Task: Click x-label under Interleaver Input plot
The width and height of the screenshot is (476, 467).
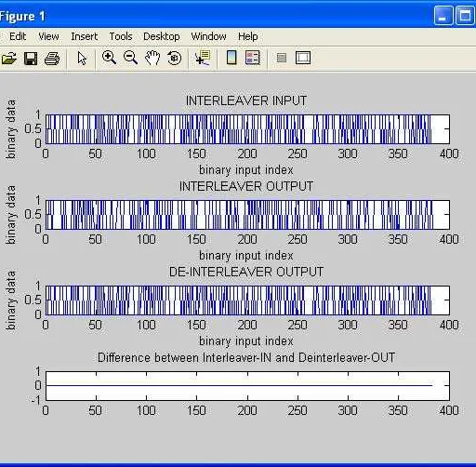Action: pyautogui.click(x=246, y=170)
